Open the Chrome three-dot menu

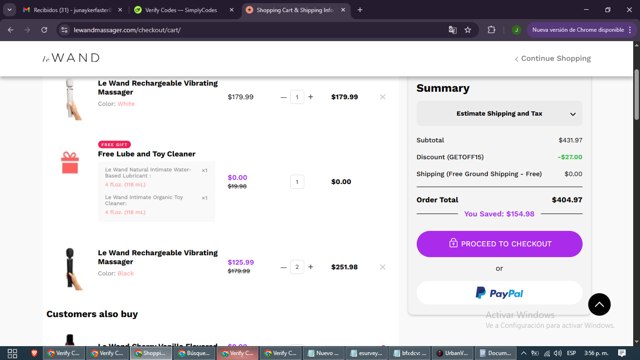630,30
